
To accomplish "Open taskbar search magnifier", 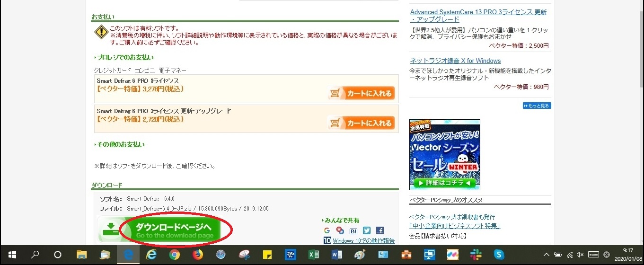I will click(35, 255).
